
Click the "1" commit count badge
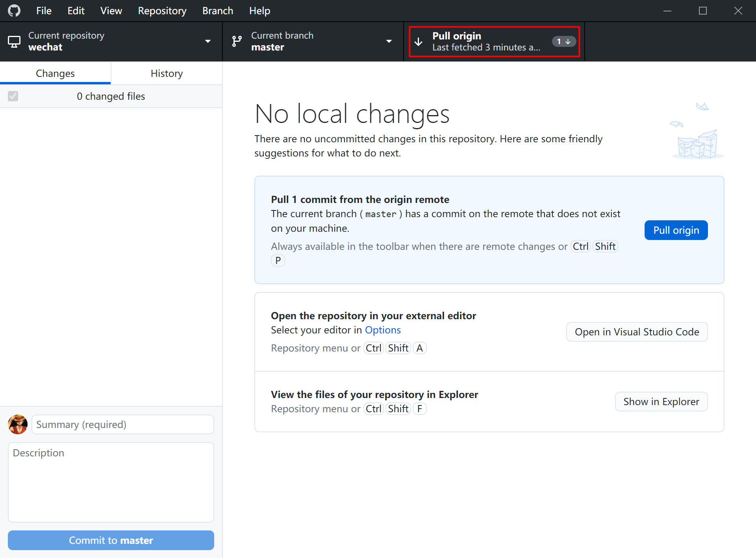563,41
